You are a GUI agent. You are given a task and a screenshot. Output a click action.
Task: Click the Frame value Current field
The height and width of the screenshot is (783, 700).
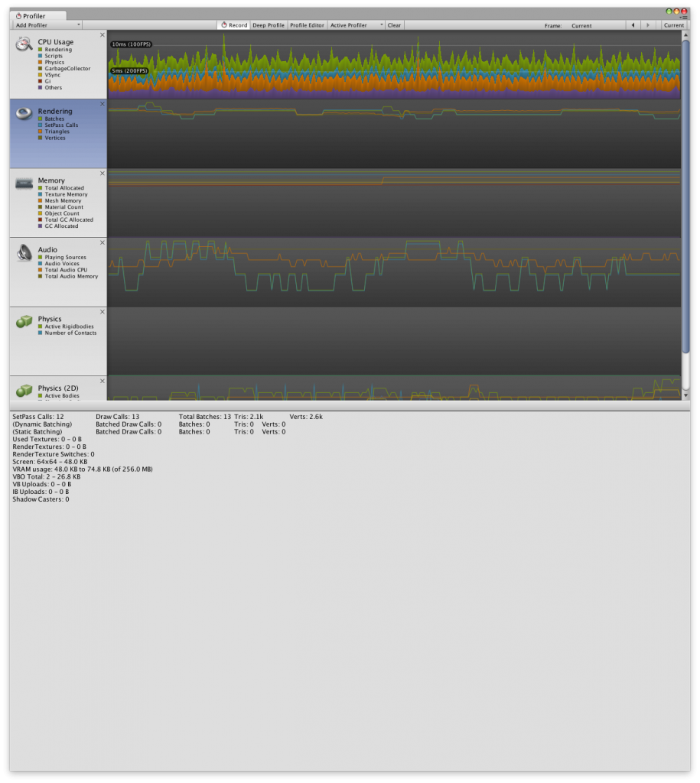(x=581, y=25)
